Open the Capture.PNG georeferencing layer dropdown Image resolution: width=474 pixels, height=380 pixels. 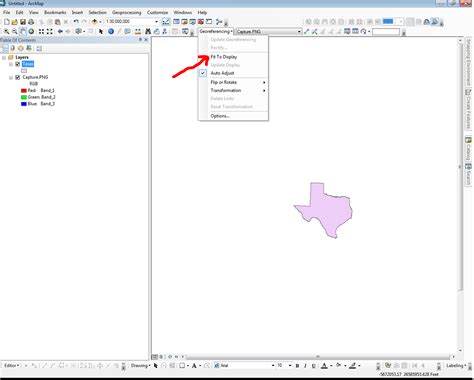click(299, 32)
